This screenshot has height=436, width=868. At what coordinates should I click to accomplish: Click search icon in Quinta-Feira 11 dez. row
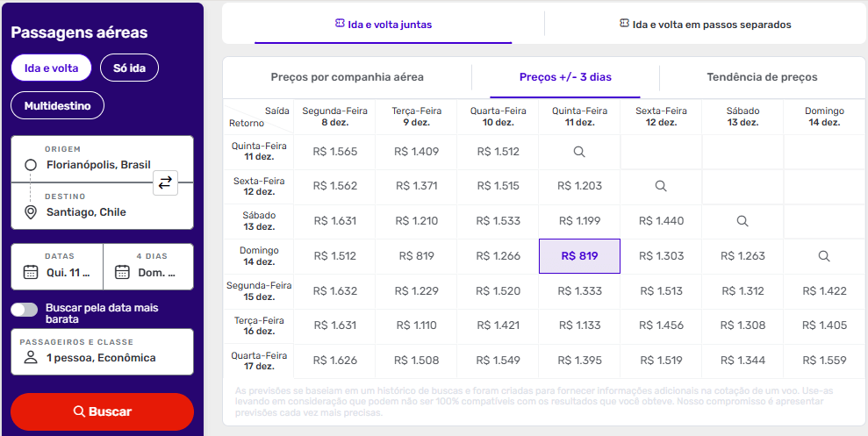579,152
